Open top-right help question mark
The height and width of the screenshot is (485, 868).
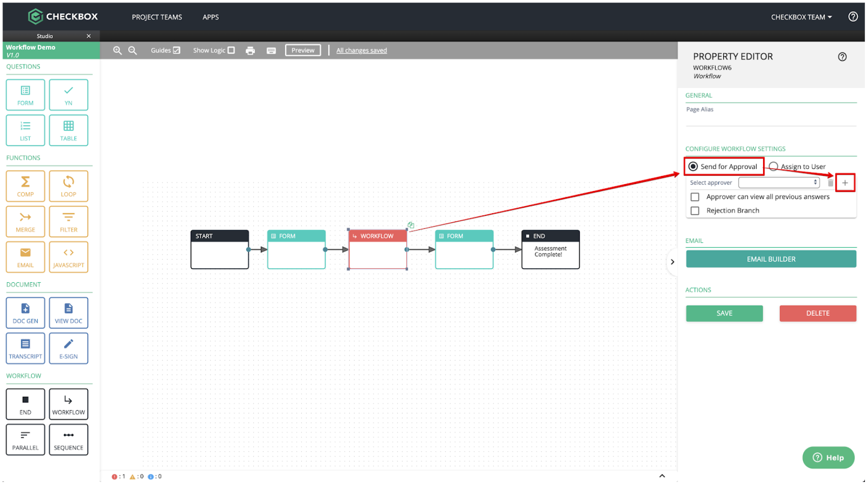pos(853,17)
